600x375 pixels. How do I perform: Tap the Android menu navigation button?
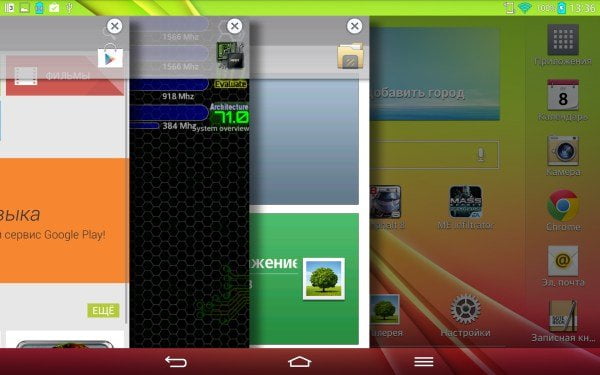[x=424, y=362]
